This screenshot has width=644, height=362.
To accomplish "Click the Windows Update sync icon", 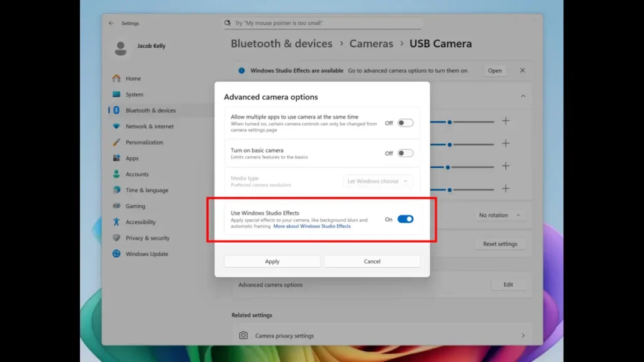I will pyautogui.click(x=116, y=254).
